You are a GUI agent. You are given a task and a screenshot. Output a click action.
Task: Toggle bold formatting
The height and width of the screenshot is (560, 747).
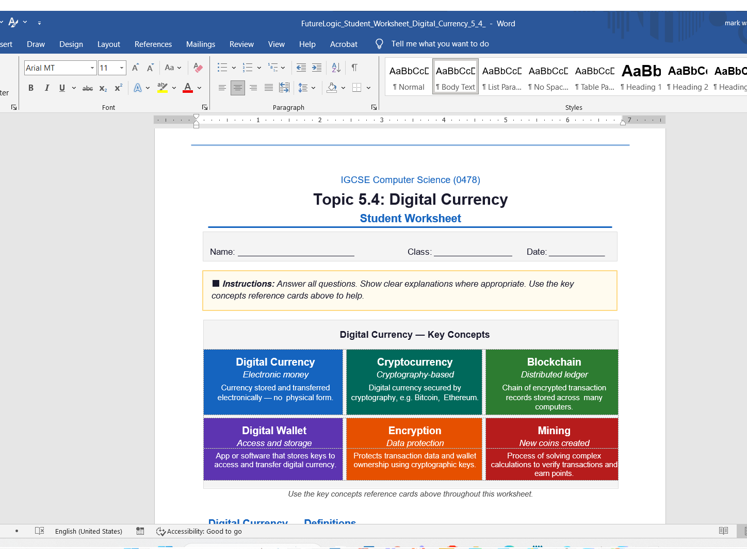31,88
